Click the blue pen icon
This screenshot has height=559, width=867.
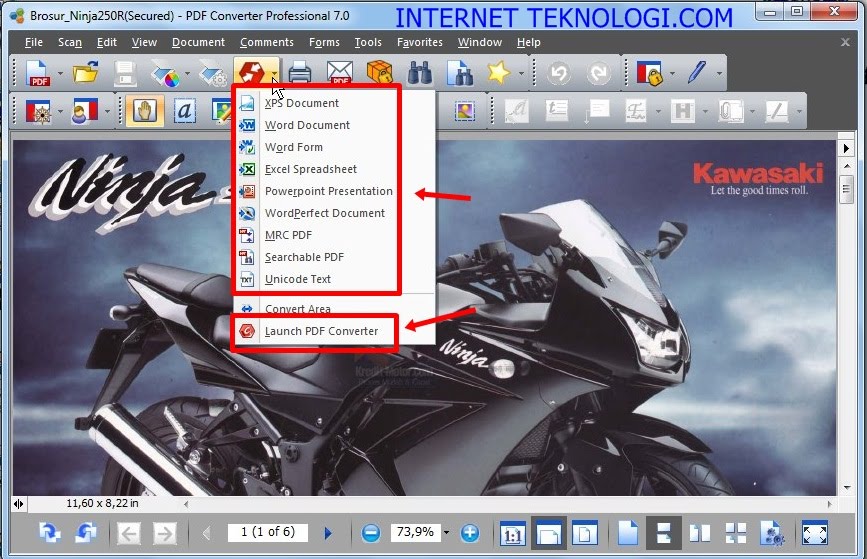click(x=697, y=72)
